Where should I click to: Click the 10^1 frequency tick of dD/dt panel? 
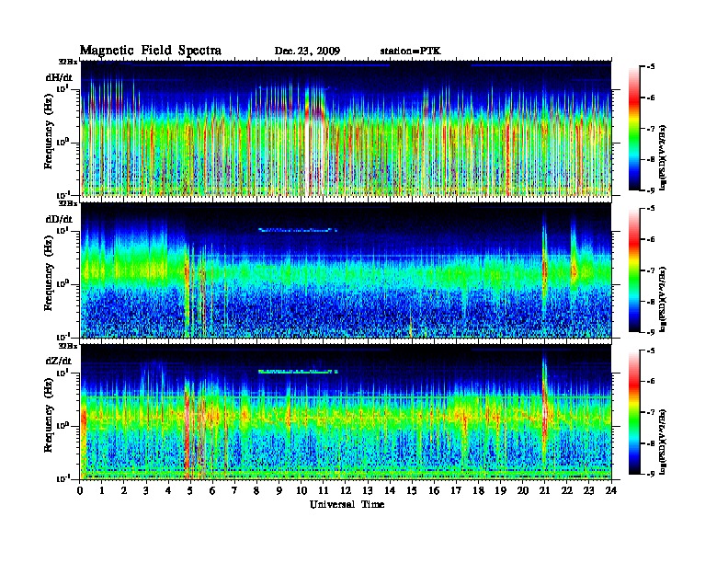[63, 230]
